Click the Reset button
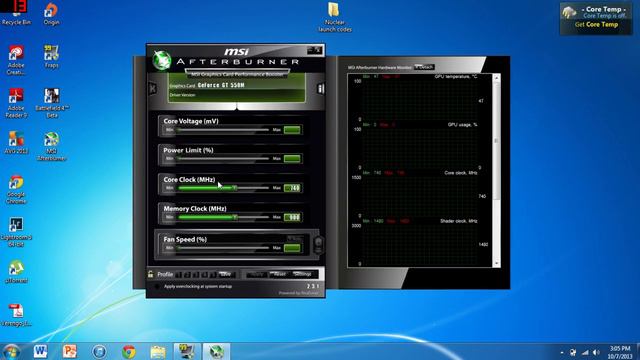Viewport: 640px width, 360px height. 280,274
